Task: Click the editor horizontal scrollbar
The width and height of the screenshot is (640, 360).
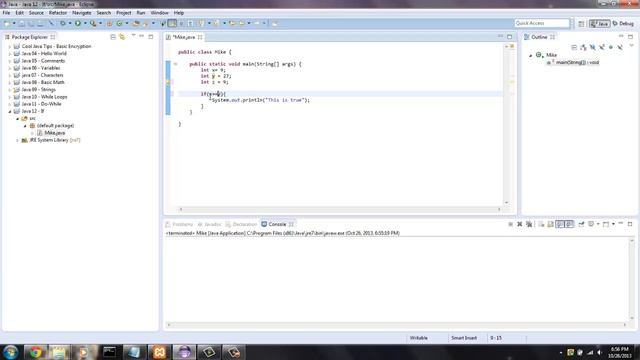Action: (340, 209)
